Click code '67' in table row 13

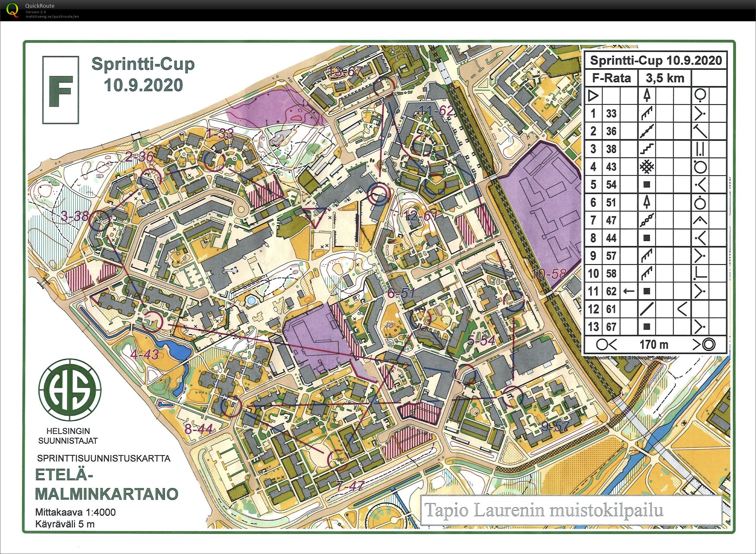[611, 327]
